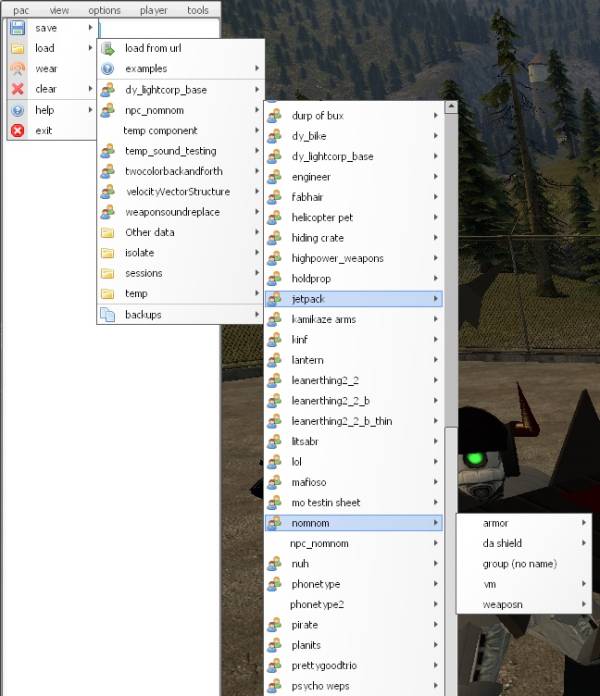Click the folder icon beside Other data

pyautogui.click(x=108, y=233)
